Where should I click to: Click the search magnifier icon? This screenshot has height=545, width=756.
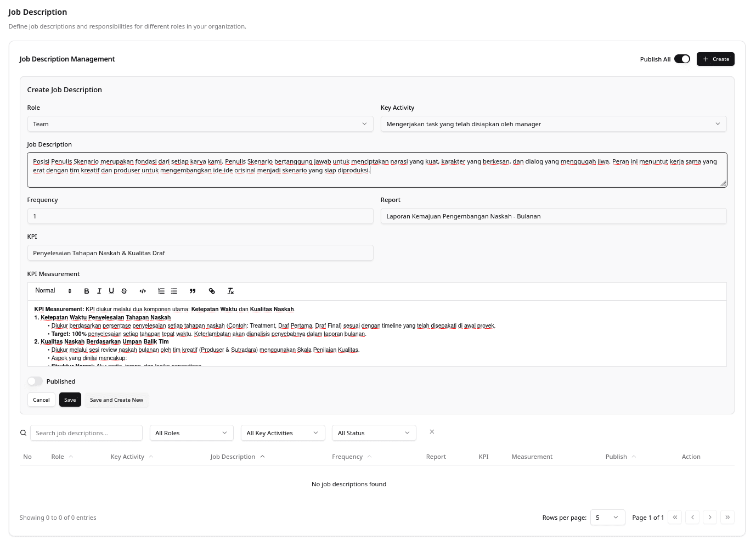coord(23,433)
